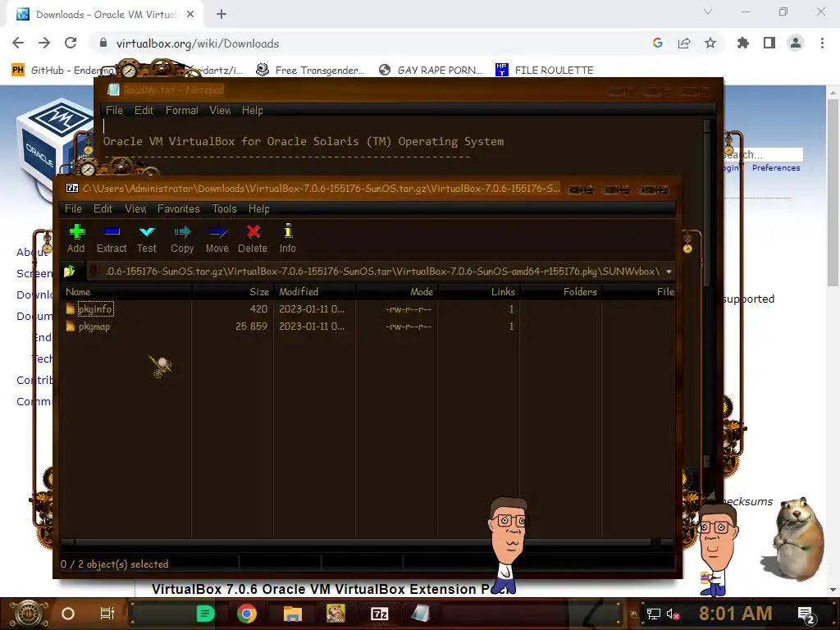Open the Notepad Edit menu
Screen dimensions: 840x630
point(144,111)
